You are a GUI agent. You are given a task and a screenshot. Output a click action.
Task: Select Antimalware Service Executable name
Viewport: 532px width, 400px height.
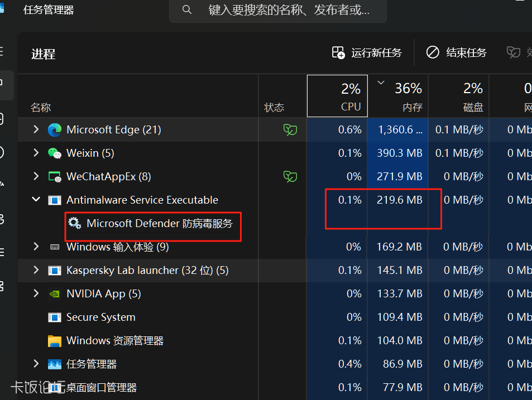[142, 200]
